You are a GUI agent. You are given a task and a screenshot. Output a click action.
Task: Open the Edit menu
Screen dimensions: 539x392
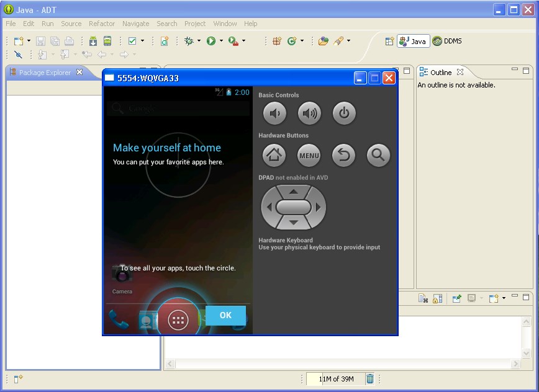pyautogui.click(x=29, y=24)
